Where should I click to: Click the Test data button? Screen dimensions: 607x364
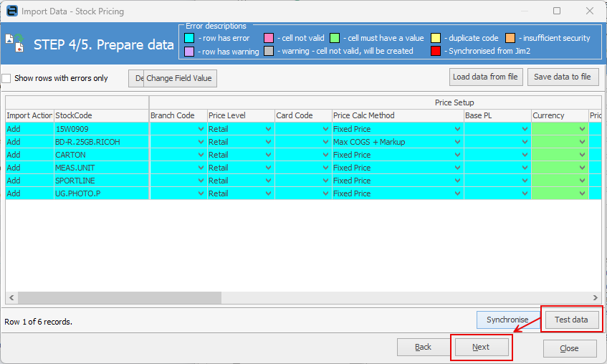pos(571,320)
